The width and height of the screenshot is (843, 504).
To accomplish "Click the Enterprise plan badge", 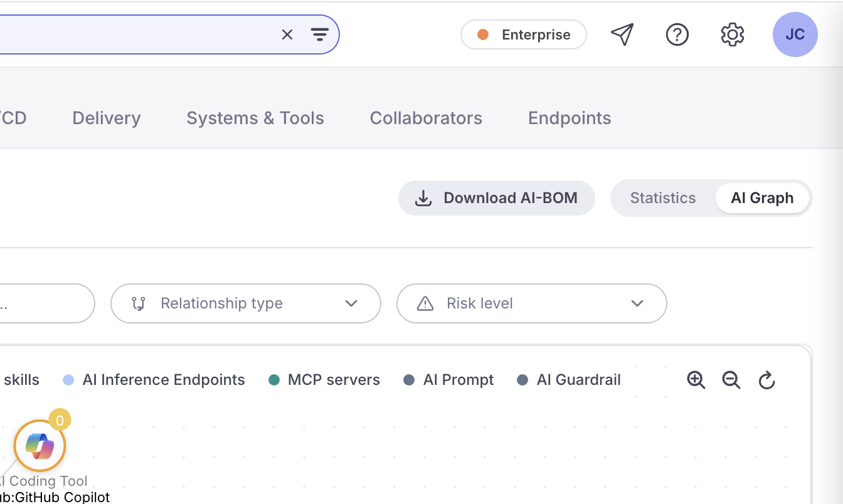I will [x=524, y=34].
